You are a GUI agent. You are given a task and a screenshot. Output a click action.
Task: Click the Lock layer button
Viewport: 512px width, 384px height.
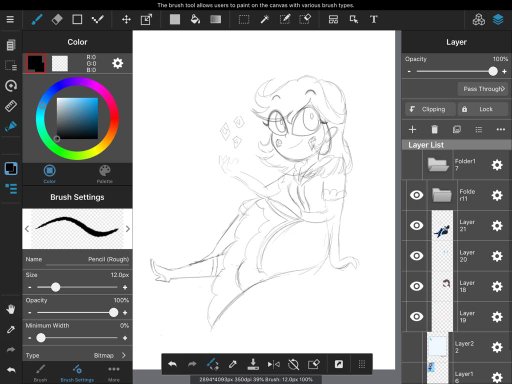483,109
